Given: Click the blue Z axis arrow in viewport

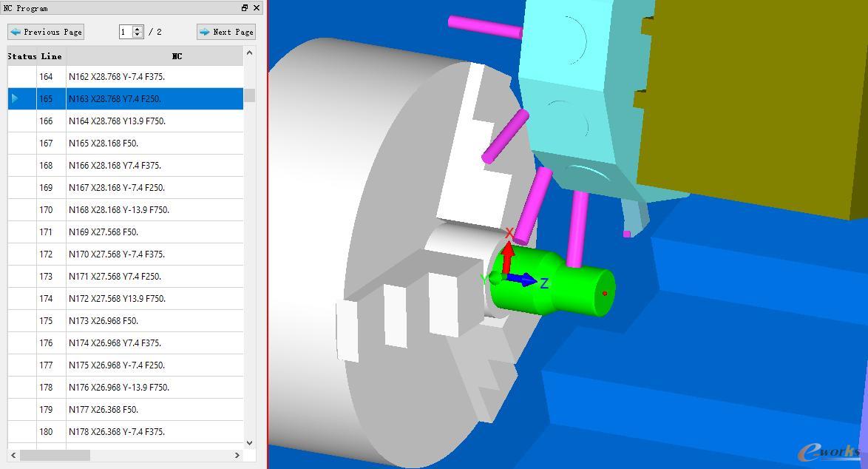Looking at the screenshot, I should pyautogui.click(x=521, y=280).
